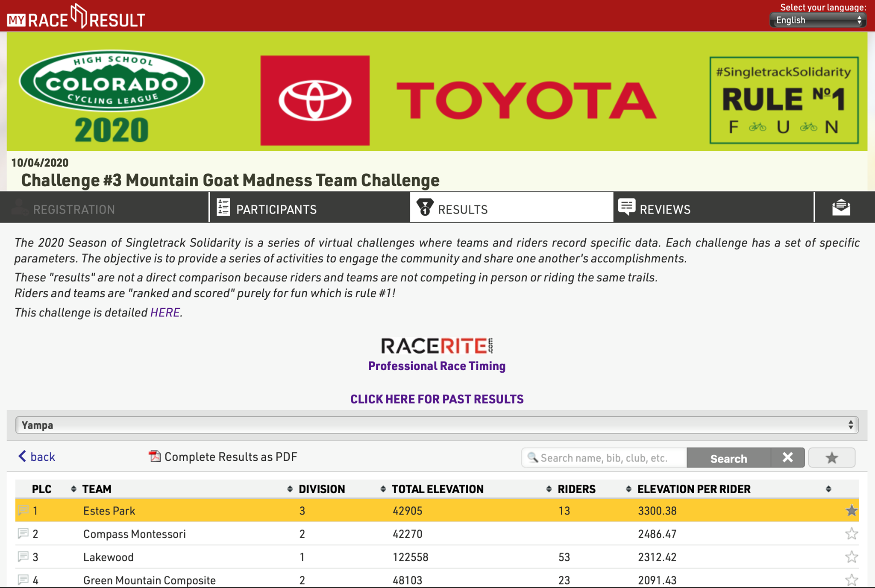Click the Toyota sponsor banner
Viewport: 875px width, 588px height.
pos(458,100)
